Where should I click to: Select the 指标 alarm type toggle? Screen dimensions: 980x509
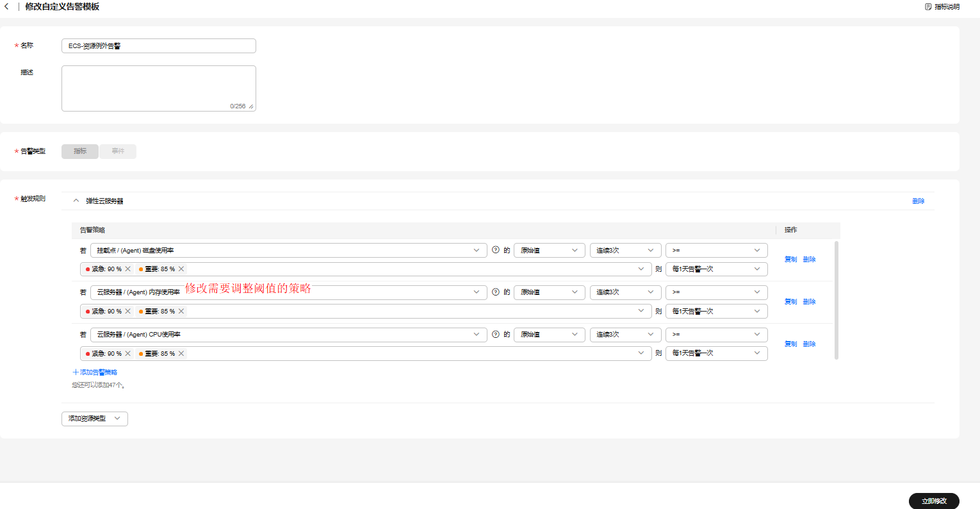[x=80, y=151]
